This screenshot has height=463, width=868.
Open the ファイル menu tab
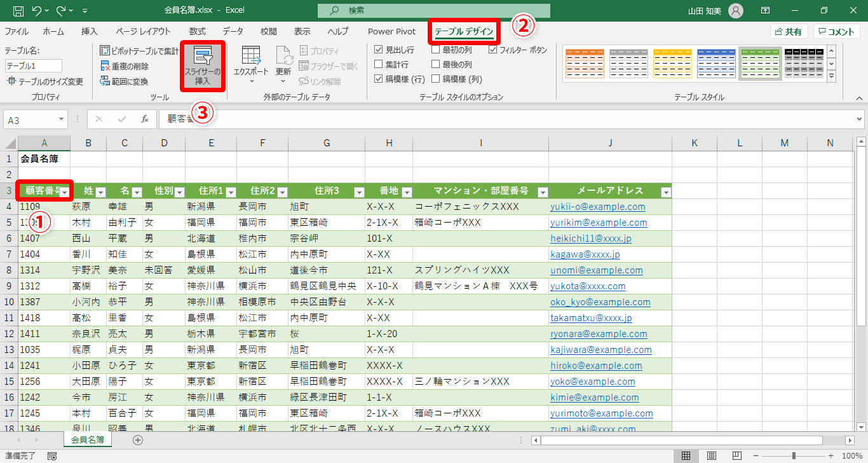pyautogui.click(x=17, y=32)
